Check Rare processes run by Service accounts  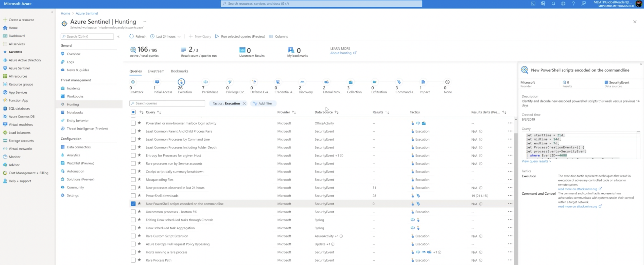pyautogui.click(x=133, y=163)
